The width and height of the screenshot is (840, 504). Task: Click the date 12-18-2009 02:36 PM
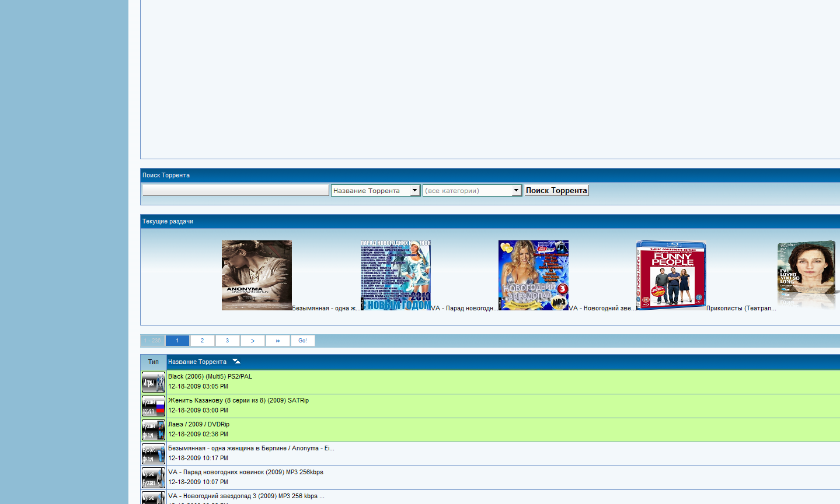tap(198, 434)
